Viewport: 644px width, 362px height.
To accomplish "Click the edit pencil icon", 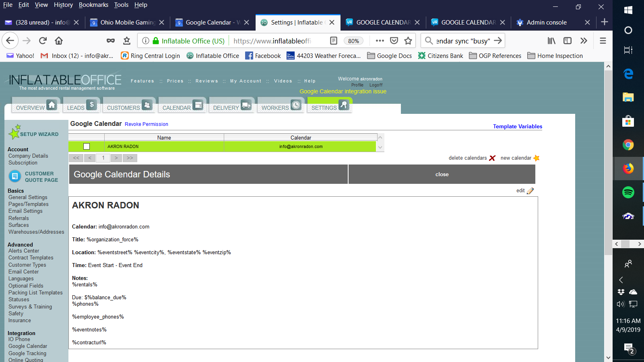I will coord(530,191).
